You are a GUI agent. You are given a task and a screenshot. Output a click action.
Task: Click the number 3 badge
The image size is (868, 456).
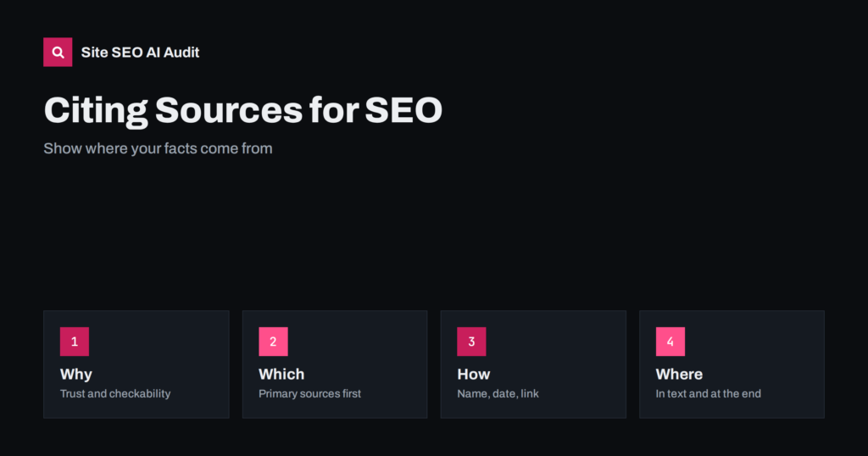(471, 342)
